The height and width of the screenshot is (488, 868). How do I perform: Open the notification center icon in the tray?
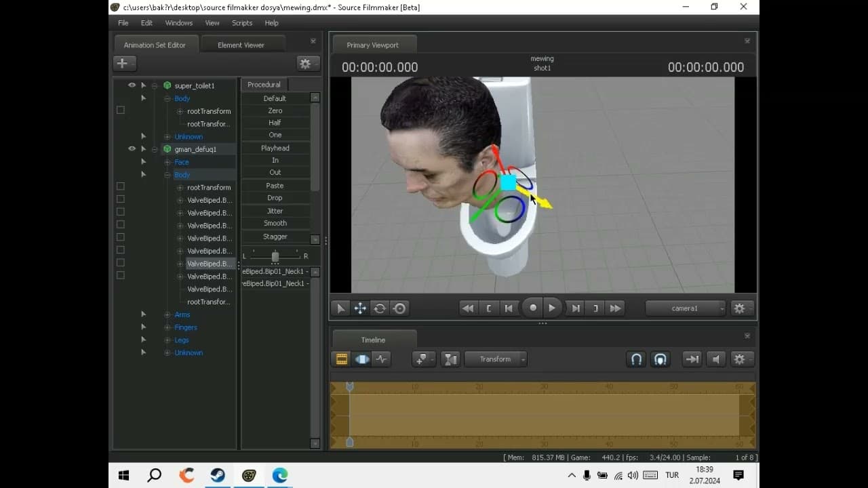pos(738,475)
